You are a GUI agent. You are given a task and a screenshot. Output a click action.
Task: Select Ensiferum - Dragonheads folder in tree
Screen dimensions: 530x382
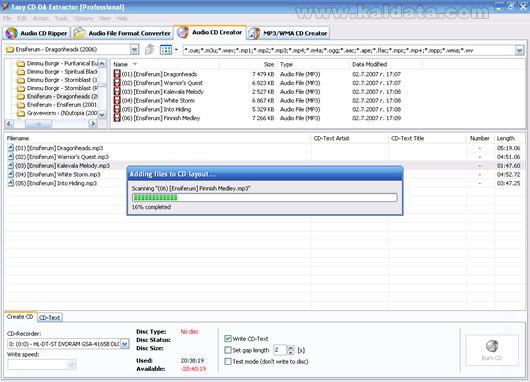coord(57,96)
